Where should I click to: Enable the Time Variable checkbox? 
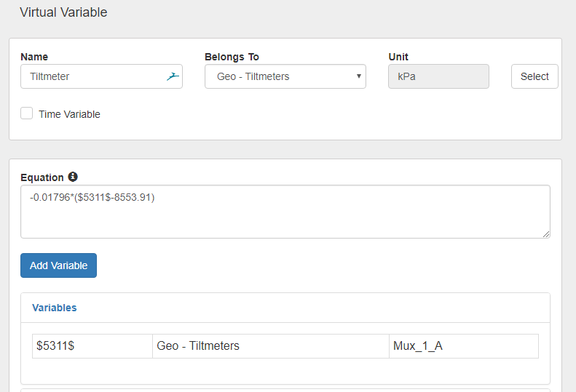tap(27, 113)
